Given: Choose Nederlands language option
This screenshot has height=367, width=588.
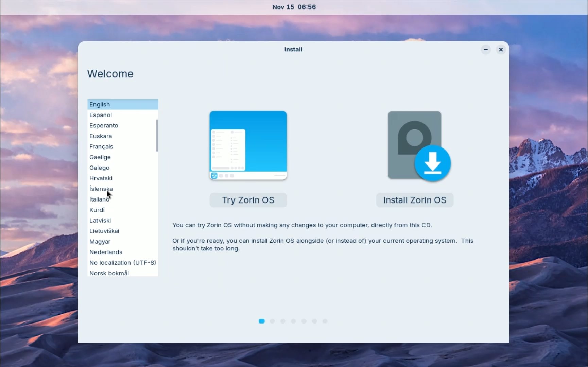Looking at the screenshot, I should 106,252.
